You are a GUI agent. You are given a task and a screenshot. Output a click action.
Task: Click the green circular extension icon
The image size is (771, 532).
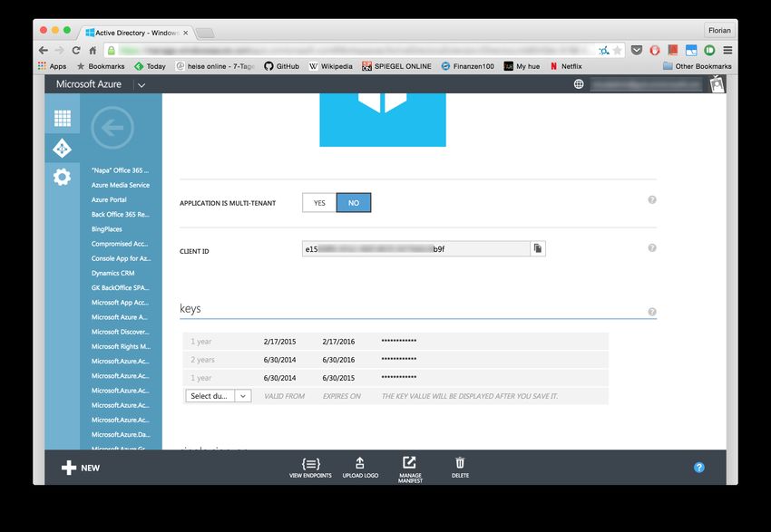[709, 50]
